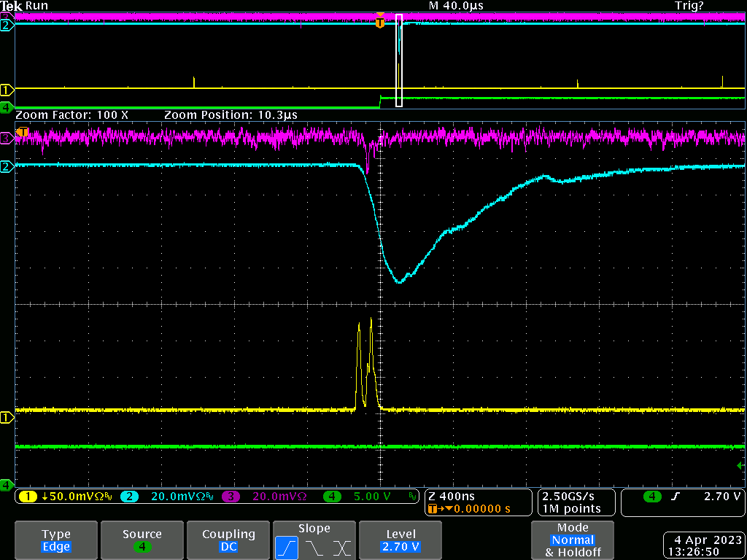This screenshot has width=747, height=560.
Task: Toggle the cyan channel 2 badge in readout bar
Action: [128, 497]
